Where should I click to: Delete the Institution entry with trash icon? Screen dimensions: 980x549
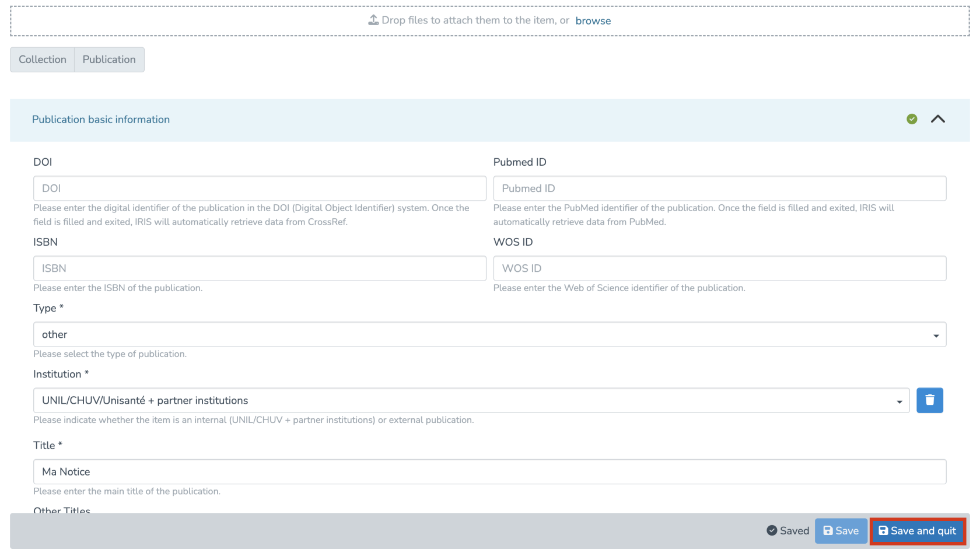point(929,400)
